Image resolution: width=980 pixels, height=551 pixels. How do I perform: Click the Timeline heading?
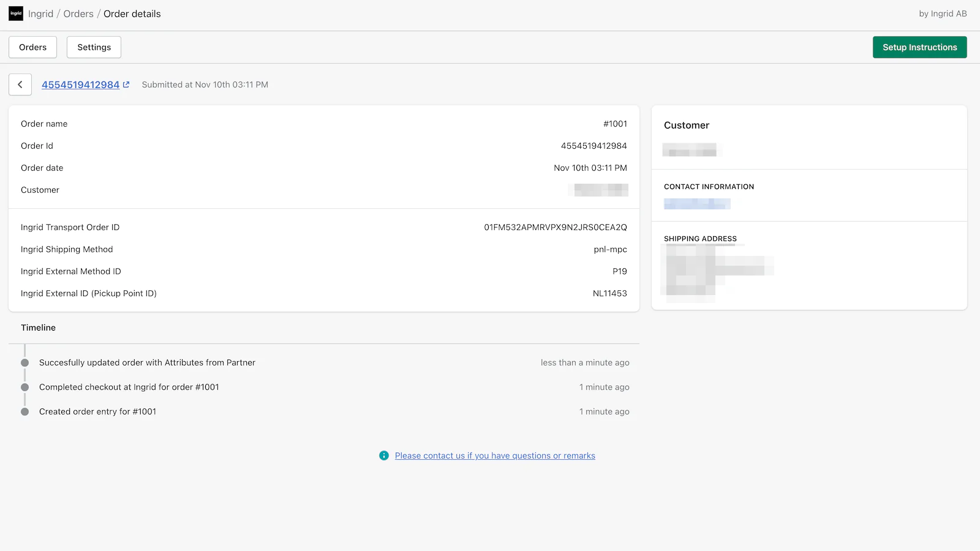coord(38,328)
